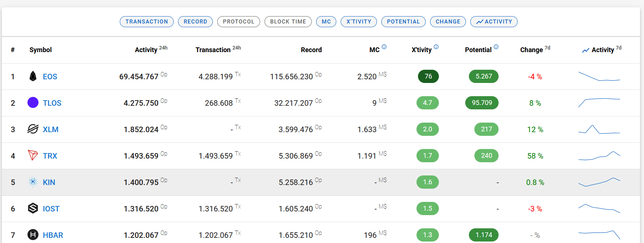Toggle the BLOCK TIME column chip
The height and width of the screenshot is (243, 644).
tap(288, 22)
